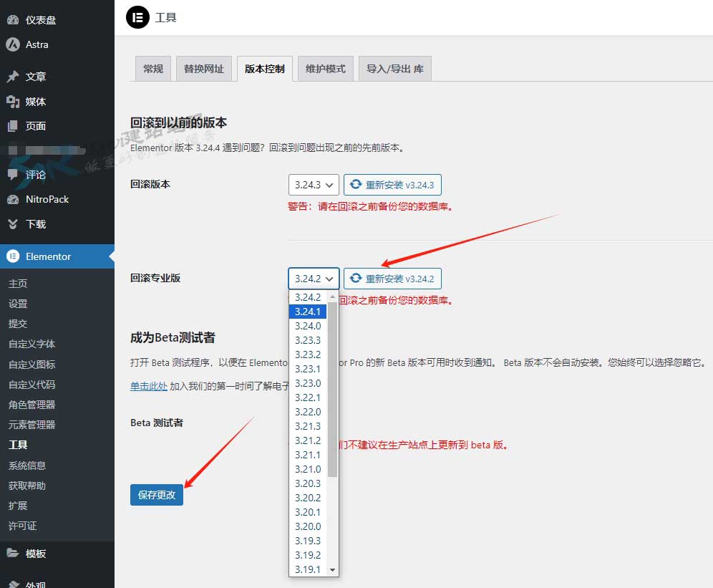Click refresh icon on 重新安装 v3.24.3 button
The height and width of the screenshot is (588, 713).
(x=356, y=184)
